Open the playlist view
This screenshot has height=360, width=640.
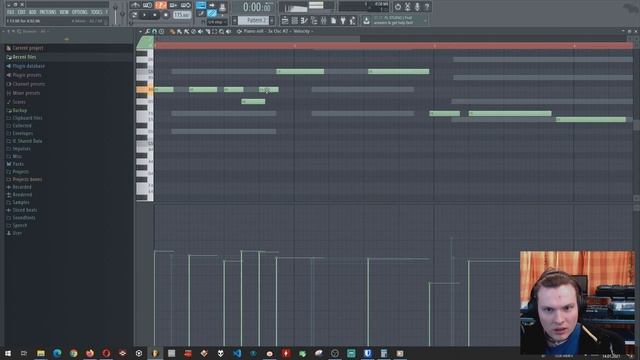(x=285, y=20)
